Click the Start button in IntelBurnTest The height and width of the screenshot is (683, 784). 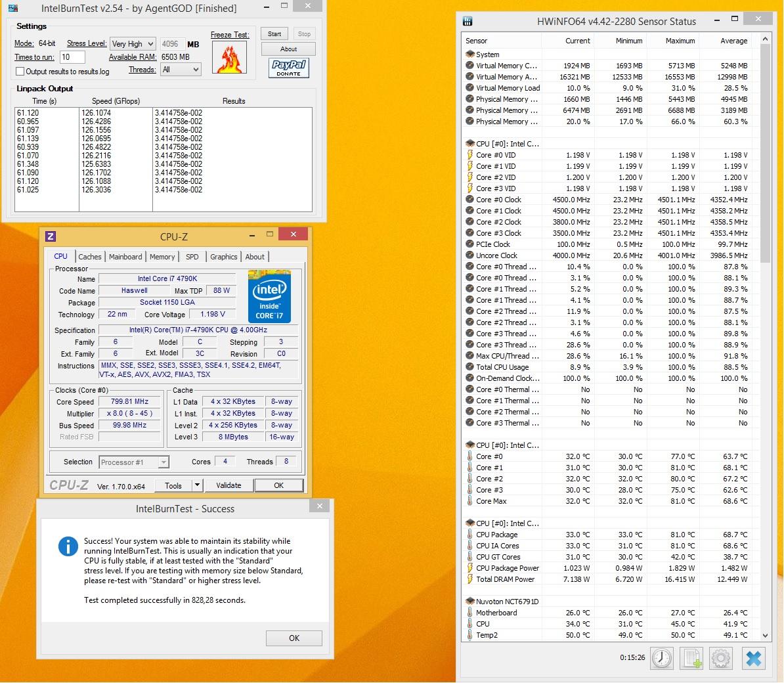click(x=274, y=34)
